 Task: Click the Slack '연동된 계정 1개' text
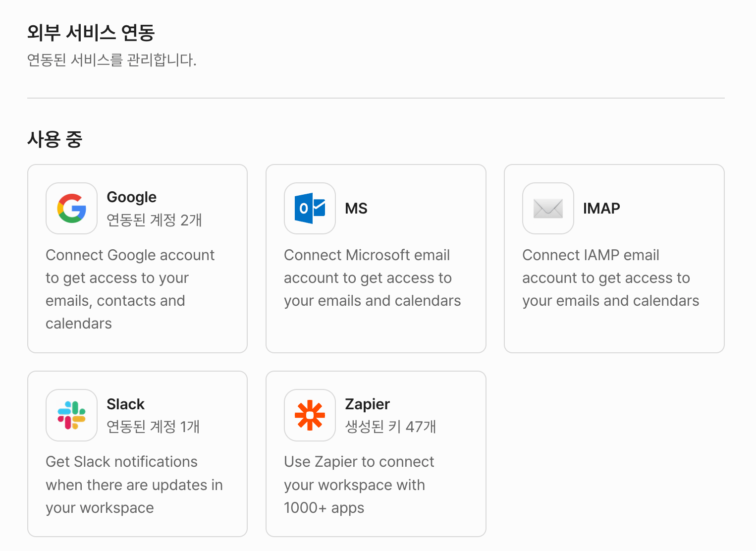154,427
